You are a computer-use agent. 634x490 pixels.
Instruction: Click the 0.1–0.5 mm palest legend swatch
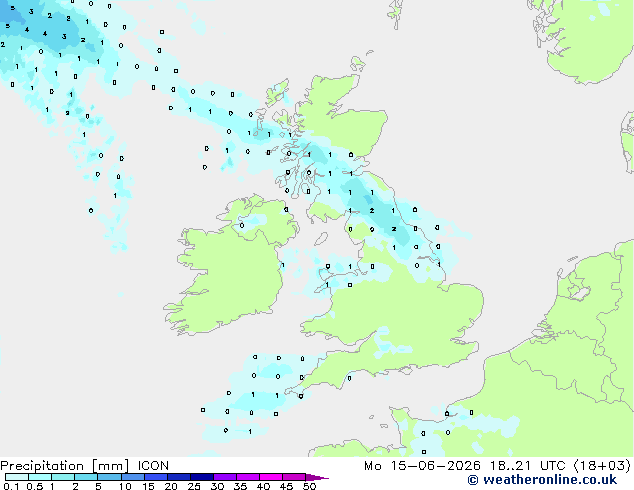(x=17, y=477)
